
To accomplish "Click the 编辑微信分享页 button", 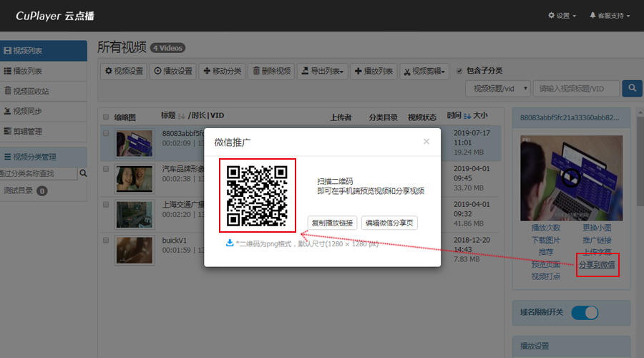I will click(x=389, y=223).
